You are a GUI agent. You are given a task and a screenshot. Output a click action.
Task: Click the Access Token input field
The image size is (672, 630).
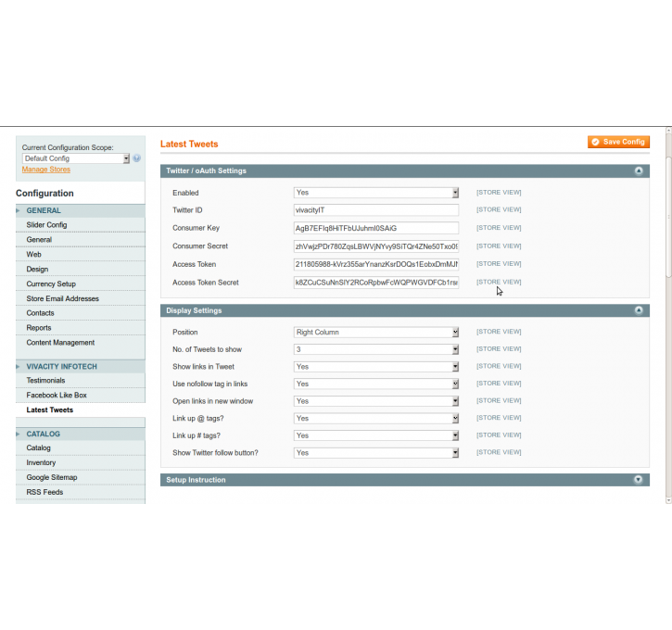(x=376, y=264)
